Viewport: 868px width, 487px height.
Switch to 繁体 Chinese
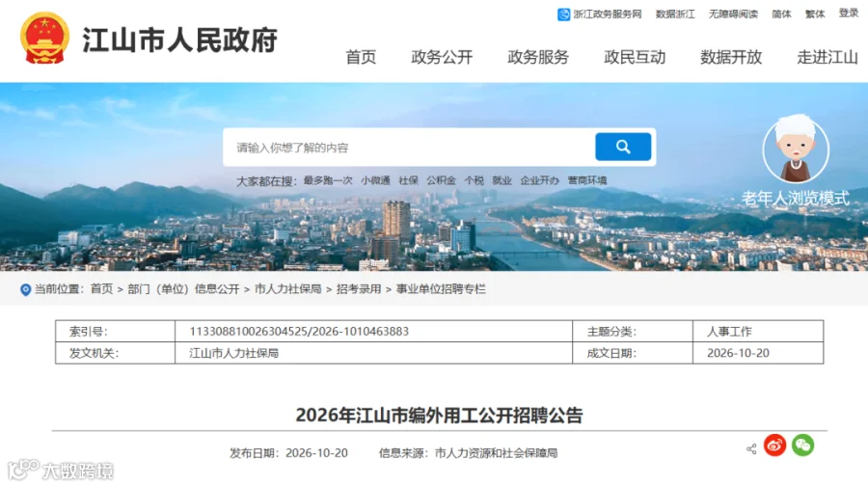click(814, 14)
